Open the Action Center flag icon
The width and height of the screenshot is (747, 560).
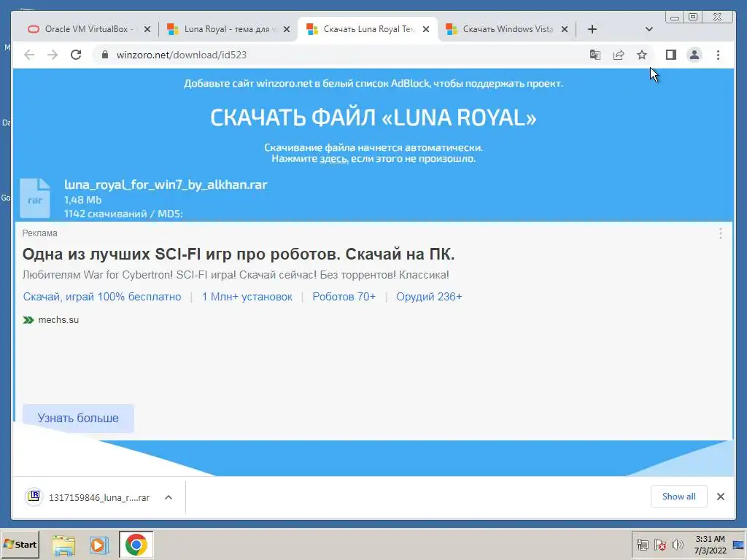659,545
